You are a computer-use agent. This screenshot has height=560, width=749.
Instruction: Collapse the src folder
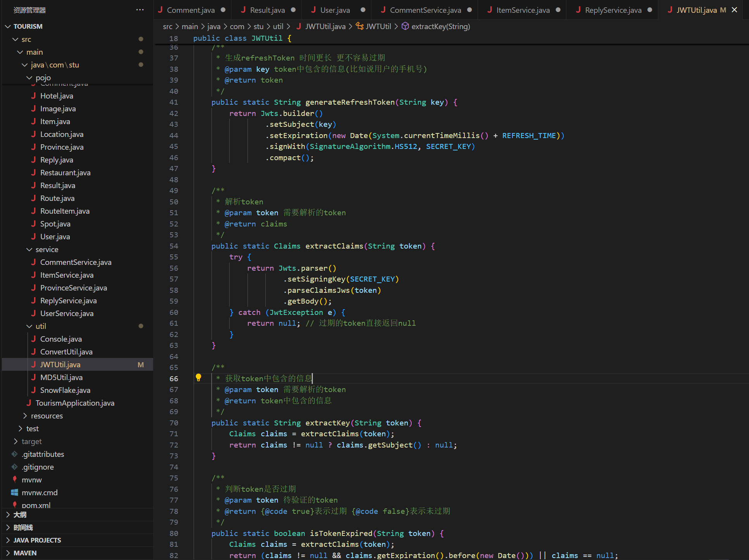pos(16,39)
